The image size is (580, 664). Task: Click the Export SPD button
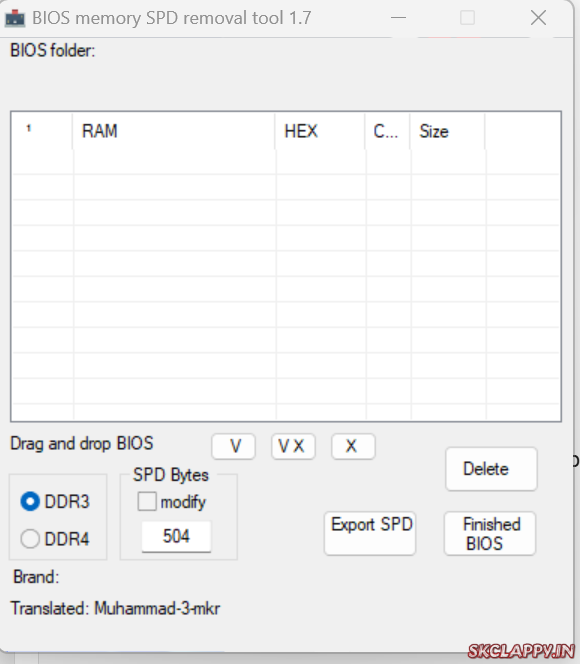pyautogui.click(x=370, y=533)
